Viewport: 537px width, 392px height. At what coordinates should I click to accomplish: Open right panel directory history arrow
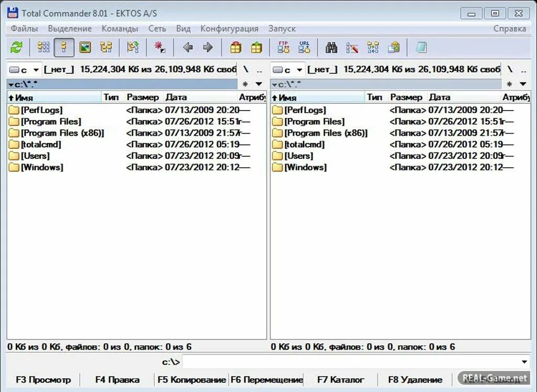pos(523,84)
